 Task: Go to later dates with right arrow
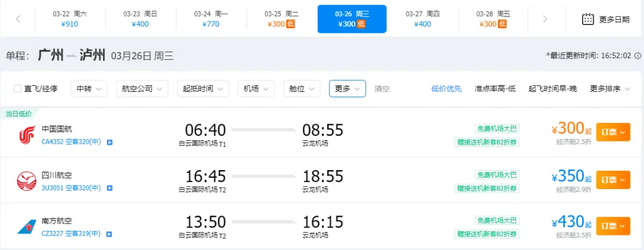(x=545, y=19)
